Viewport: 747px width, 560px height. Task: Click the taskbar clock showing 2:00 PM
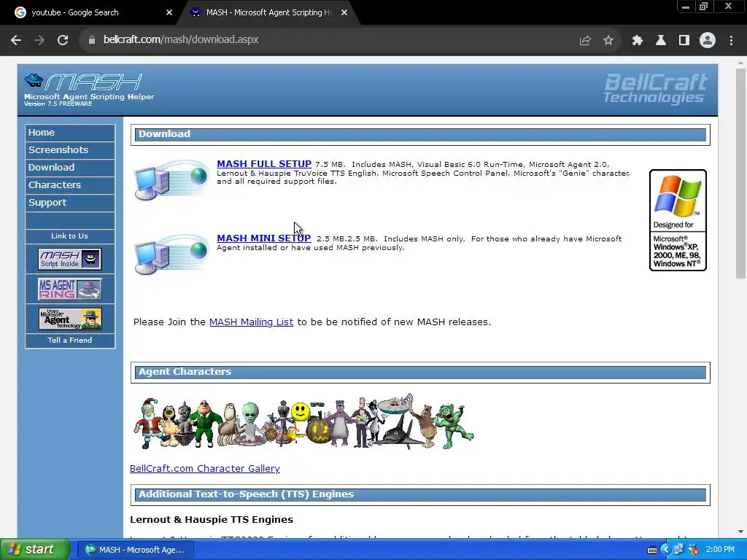[720, 550]
